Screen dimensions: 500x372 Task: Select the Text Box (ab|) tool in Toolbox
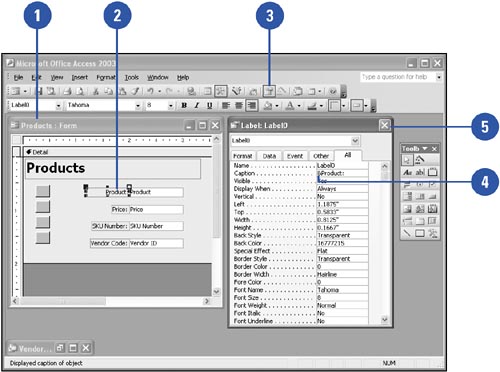click(420, 172)
